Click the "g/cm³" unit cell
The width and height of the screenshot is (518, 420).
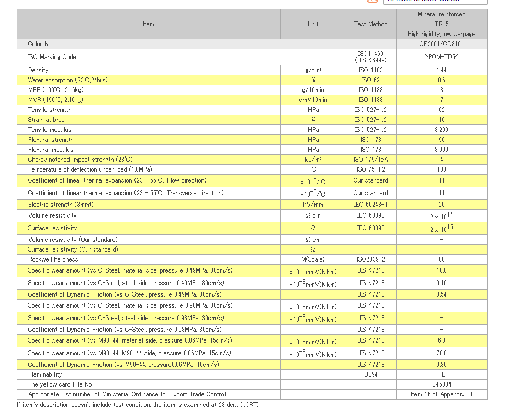(x=313, y=70)
